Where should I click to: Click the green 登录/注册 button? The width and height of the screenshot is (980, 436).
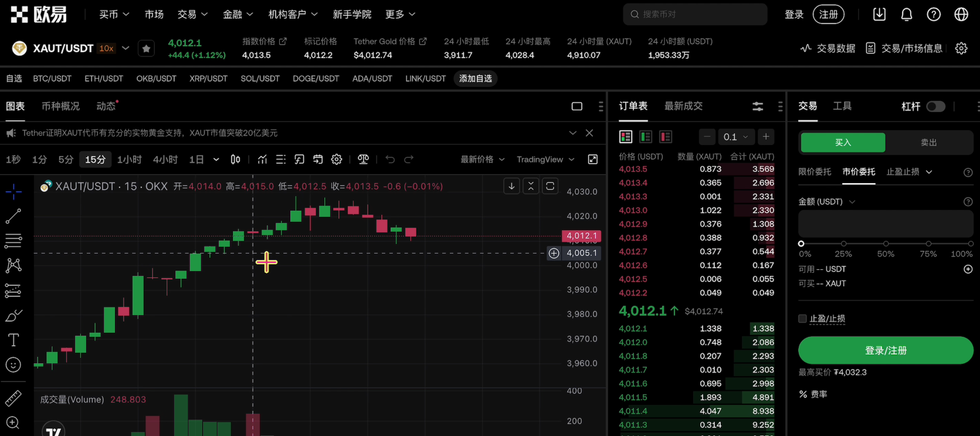pyautogui.click(x=885, y=350)
